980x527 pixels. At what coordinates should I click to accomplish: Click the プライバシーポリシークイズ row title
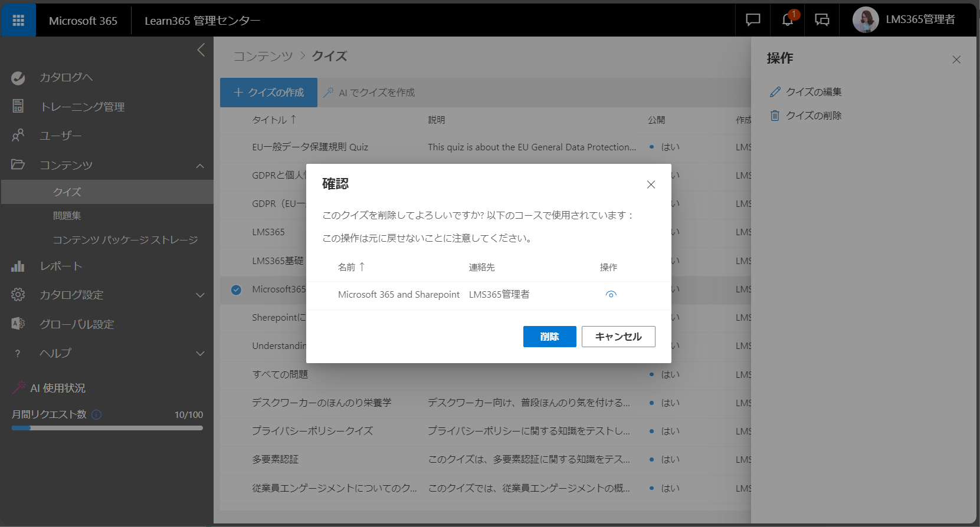point(313,431)
